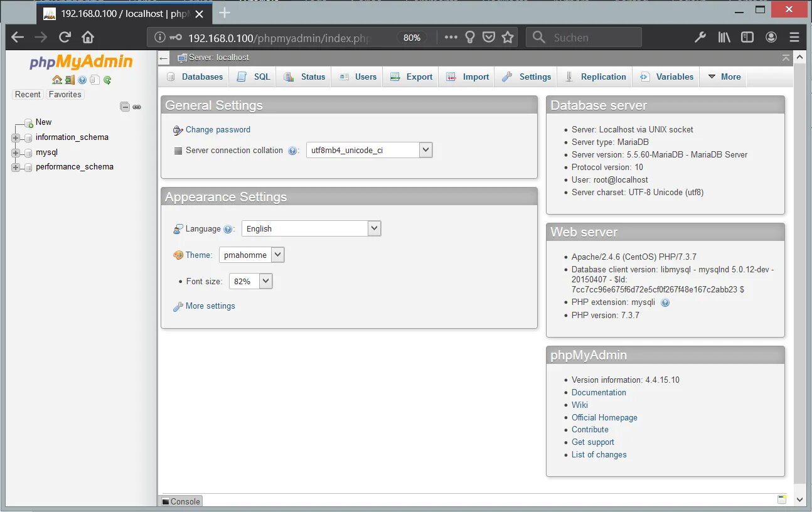812x512 pixels.
Task: Click the mysql database cylinder icon
Action: [28, 152]
